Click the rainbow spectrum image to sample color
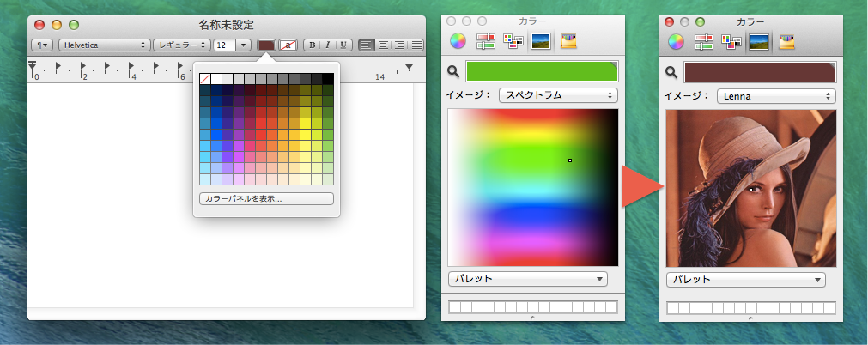This screenshot has height=345, width=868. click(533, 187)
